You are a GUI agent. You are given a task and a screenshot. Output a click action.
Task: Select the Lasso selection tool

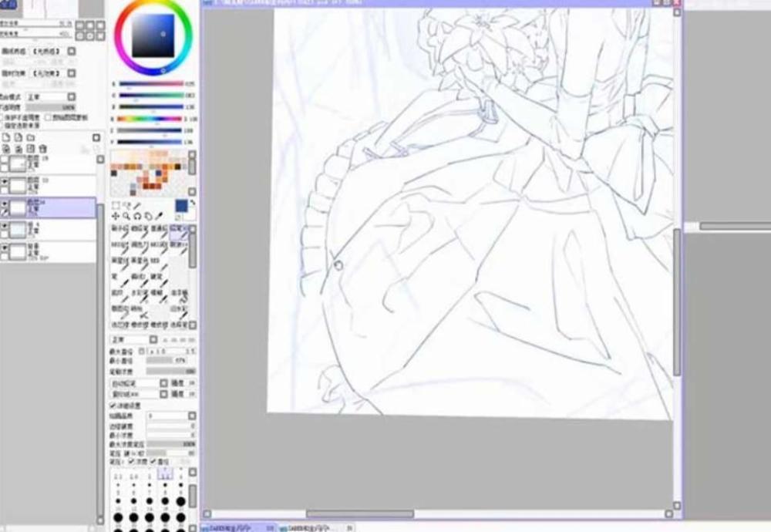pos(149,217)
